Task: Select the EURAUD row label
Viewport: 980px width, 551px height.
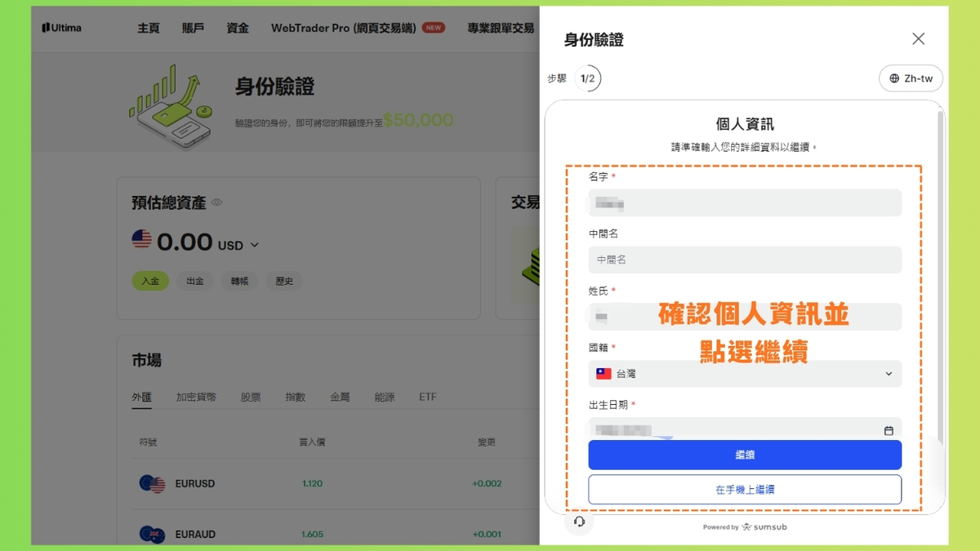Action: 195,535
